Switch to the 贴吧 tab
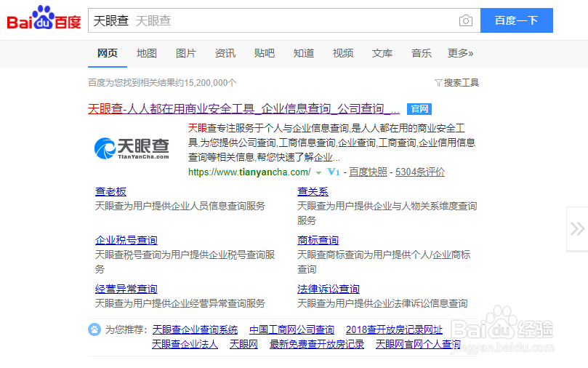 (265, 53)
